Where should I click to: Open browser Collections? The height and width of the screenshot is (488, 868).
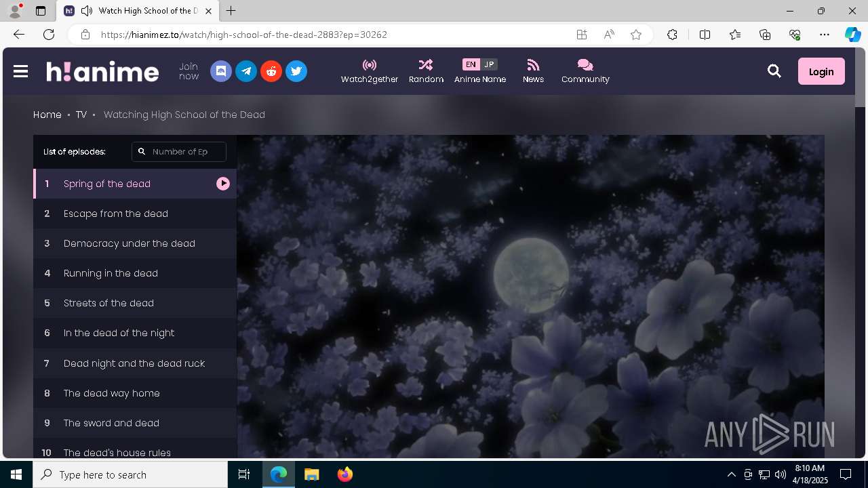765,35
